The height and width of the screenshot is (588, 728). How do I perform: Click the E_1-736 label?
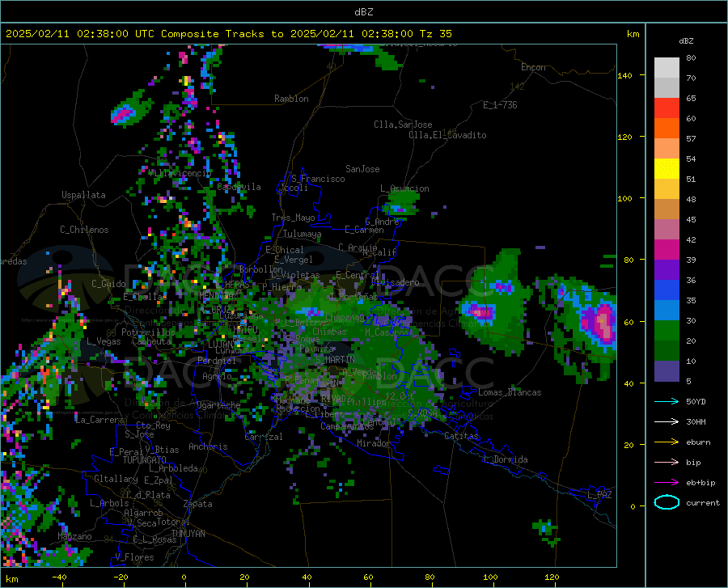500,105
